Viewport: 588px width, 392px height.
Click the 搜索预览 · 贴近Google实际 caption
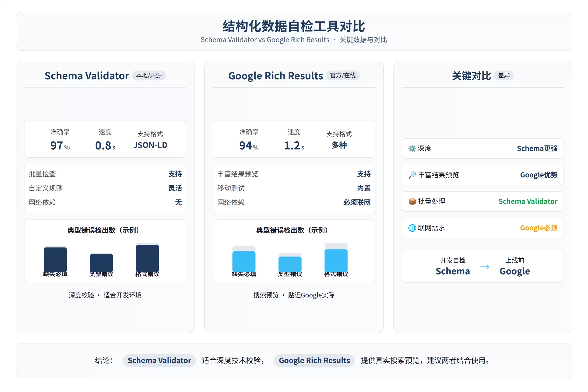coord(294,295)
